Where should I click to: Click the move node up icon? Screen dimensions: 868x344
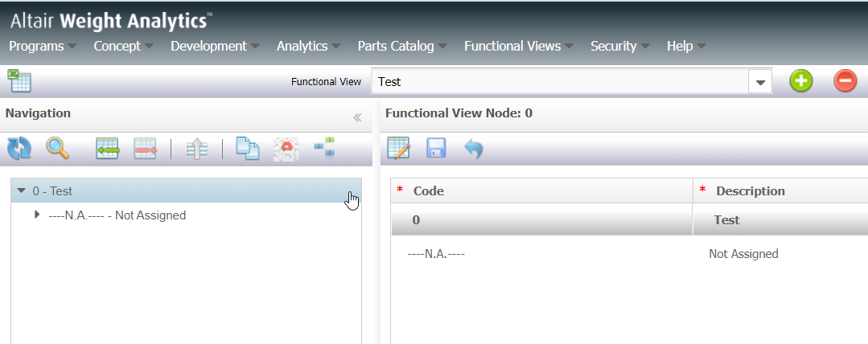click(197, 149)
